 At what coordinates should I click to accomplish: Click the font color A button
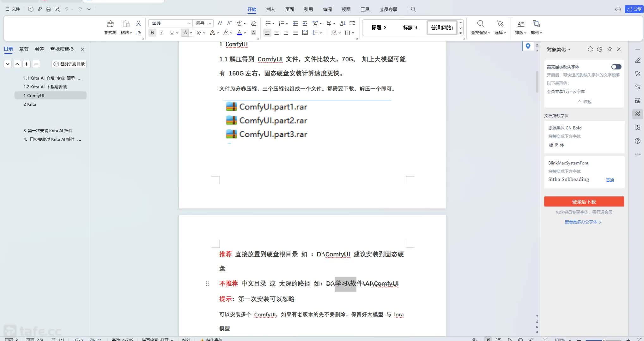pos(239,33)
